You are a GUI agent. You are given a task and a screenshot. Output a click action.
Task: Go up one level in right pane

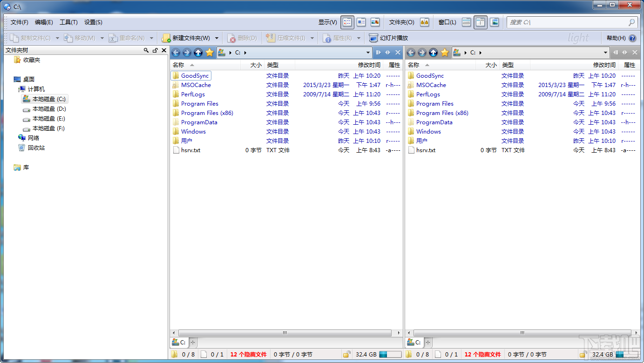click(434, 53)
